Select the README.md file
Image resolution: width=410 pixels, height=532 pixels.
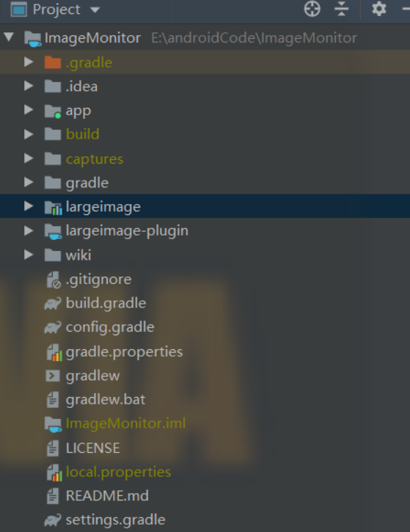pos(107,496)
